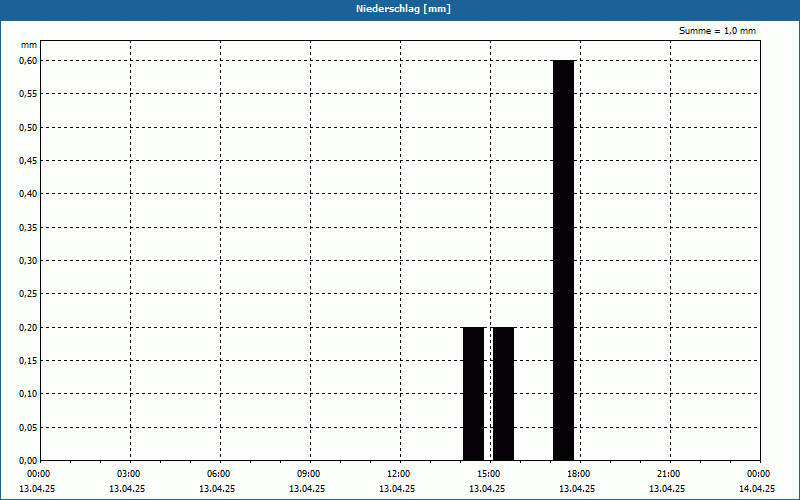Click the '13.04.25' date under 18:00

(577, 489)
